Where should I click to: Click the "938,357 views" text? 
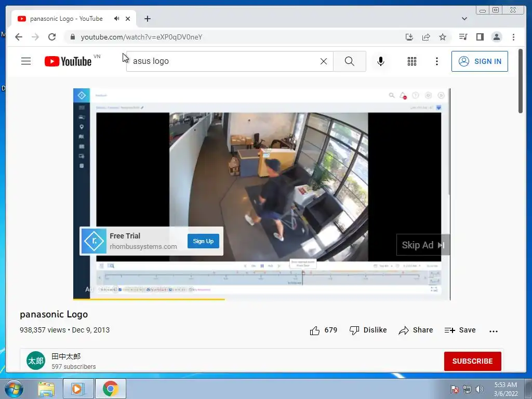[x=43, y=330]
